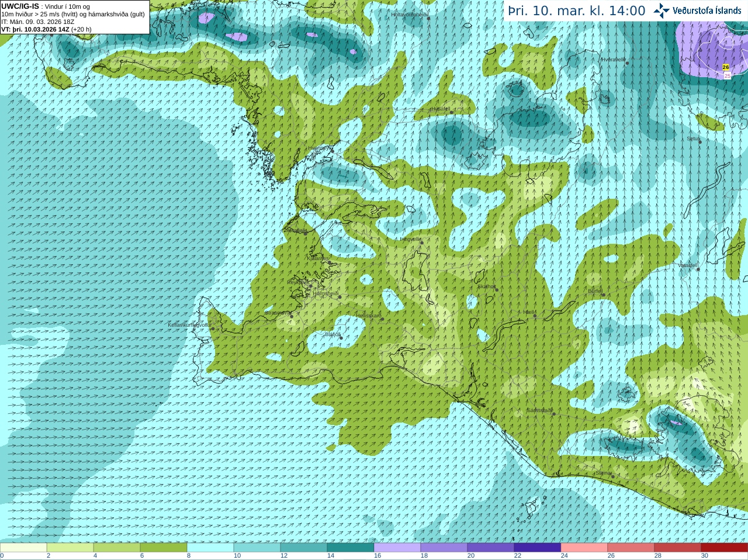748x560 pixels.
Task: Select the Hólmsheiði station label
Action: click(x=325, y=293)
